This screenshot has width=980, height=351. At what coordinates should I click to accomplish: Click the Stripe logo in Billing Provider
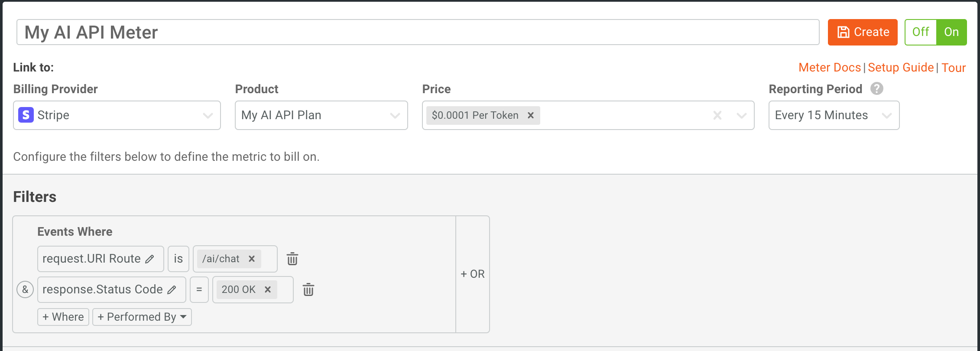point(26,115)
